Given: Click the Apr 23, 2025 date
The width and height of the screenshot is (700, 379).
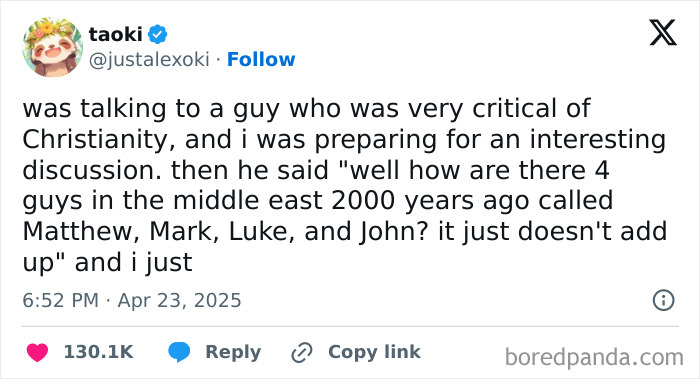Looking at the screenshot, I should point(179,300).
